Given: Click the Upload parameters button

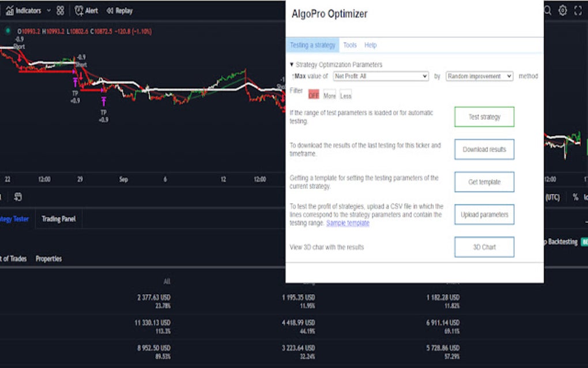Looking at the screenshot, I should [x=484, y=215].
